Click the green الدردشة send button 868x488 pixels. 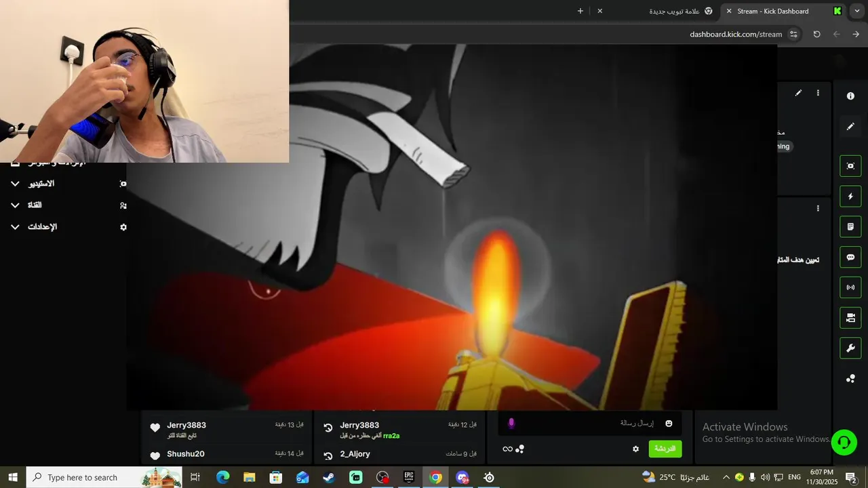pos(665,449)
